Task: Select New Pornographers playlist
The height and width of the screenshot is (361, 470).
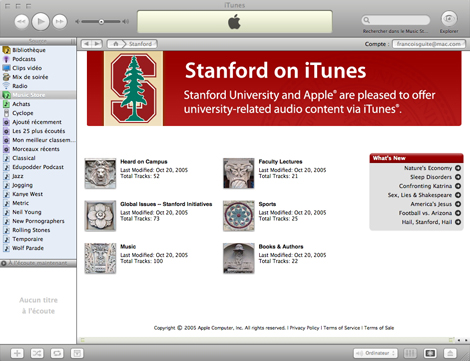Action: tap(38, 221)
